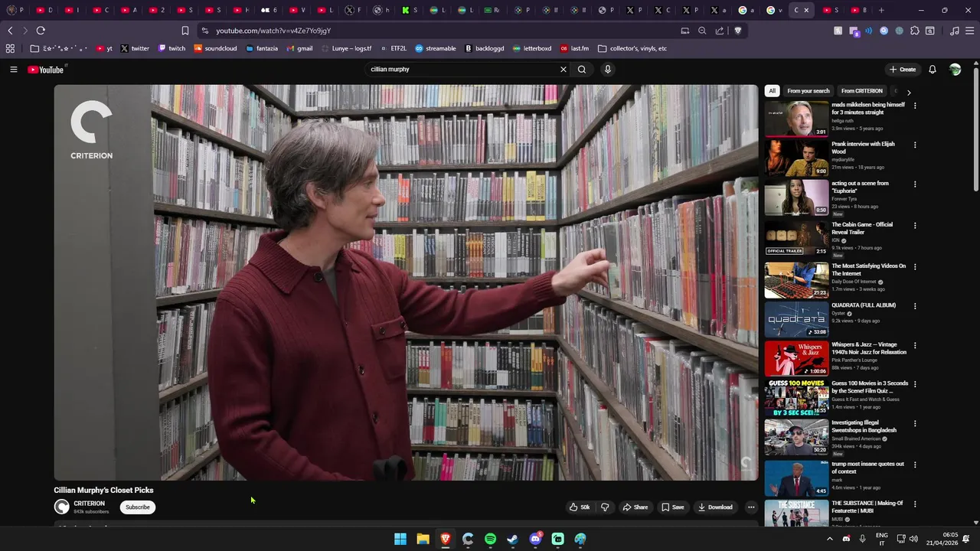
Task: Open options menu for Prank interview with Elijah Wood
Action: pyautogui.click(x=915, y=145)
